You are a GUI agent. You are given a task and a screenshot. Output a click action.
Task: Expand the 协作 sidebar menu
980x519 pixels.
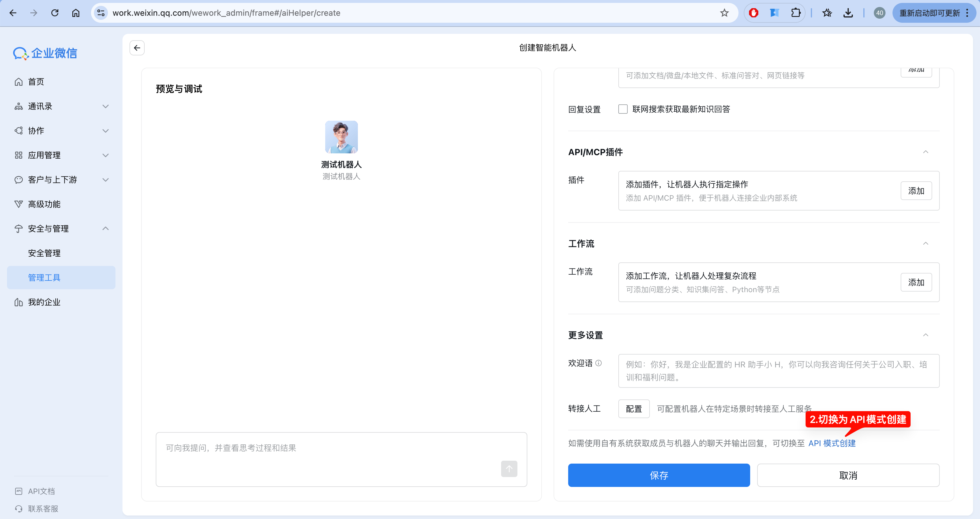(61, 131)
